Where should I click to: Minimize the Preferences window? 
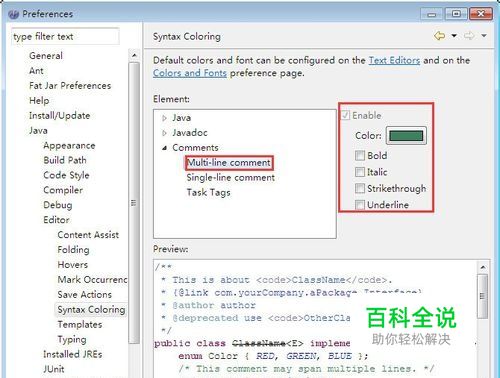(432, 14)
